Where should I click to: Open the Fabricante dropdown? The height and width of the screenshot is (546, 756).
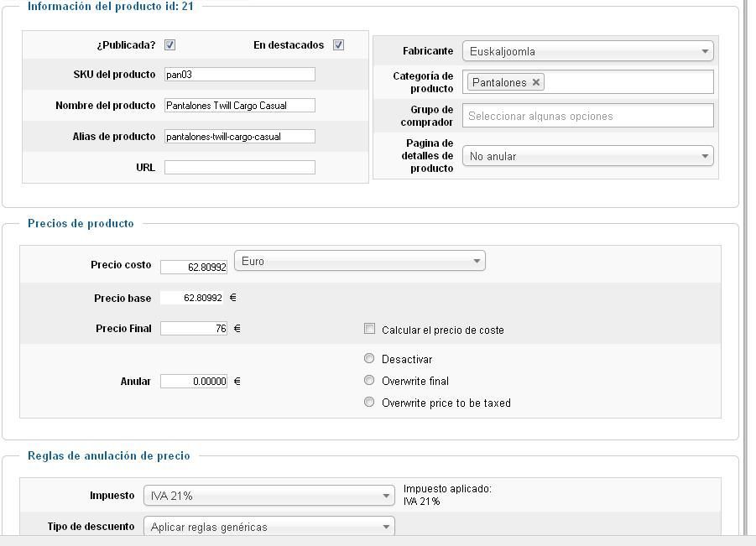tap(587, 51)
